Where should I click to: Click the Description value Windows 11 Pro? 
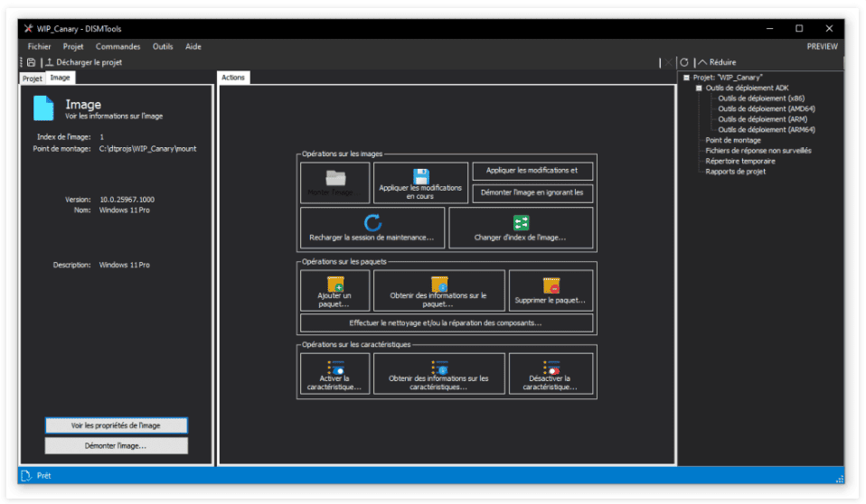[x=124, y=265]
